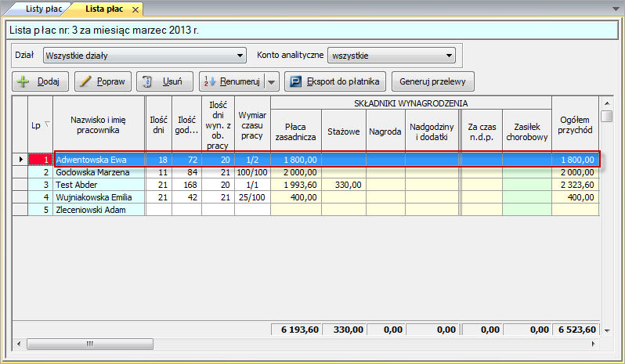Image resolution: width=625 pixels, height=364 pixels.
Task: Click the Renumeruj numbering icon
Action: pos(210,81)
